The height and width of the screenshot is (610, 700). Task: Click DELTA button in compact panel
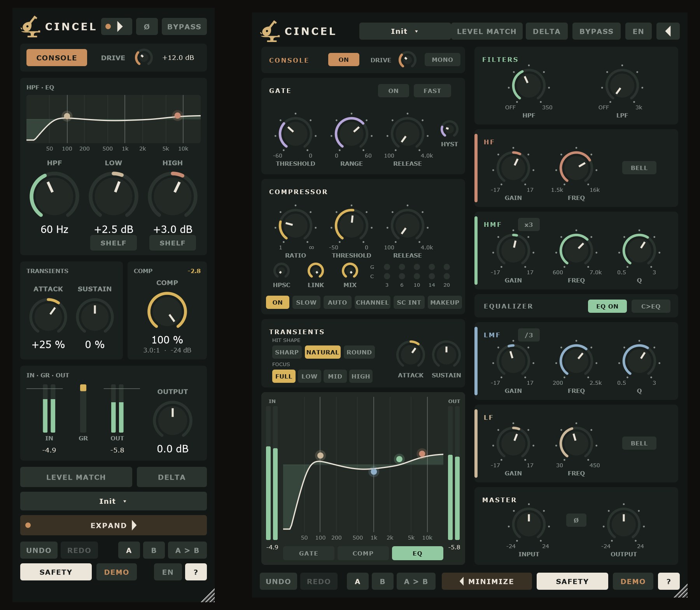coord(171,477)
